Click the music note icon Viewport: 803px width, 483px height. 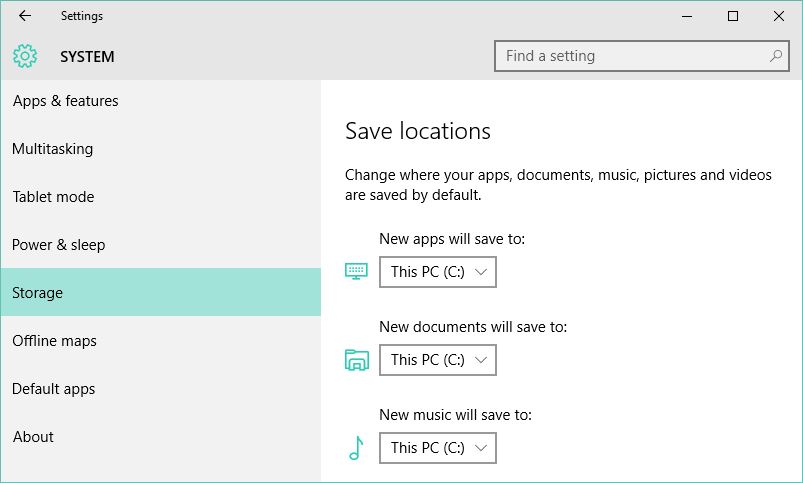click(x=356, y=448)
